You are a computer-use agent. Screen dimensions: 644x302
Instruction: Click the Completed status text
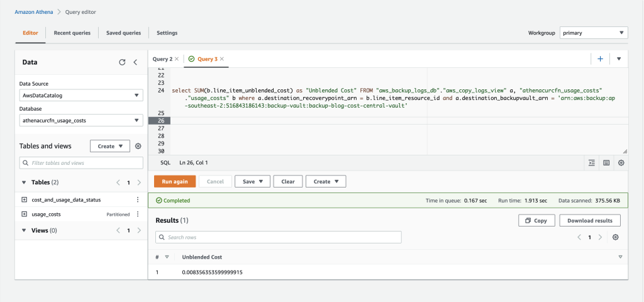[177, 201]
